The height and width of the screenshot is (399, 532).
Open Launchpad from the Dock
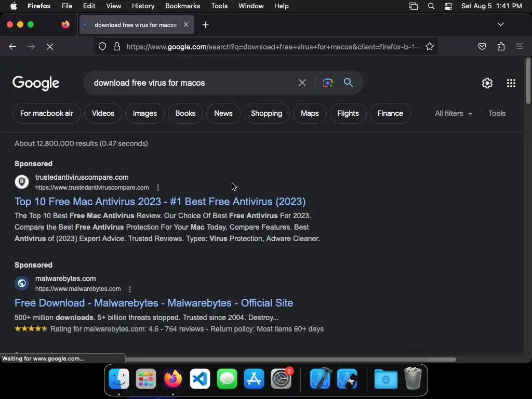pos(146,379)
